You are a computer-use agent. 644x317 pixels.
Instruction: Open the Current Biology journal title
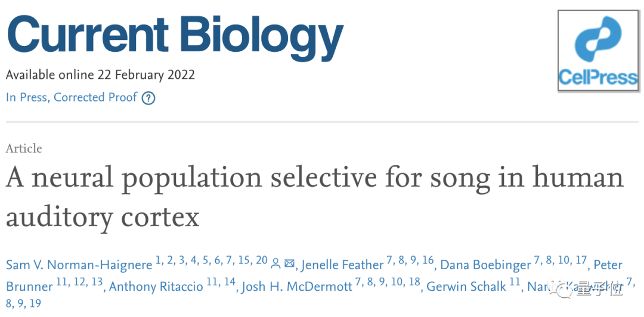[x=175, y=35]
